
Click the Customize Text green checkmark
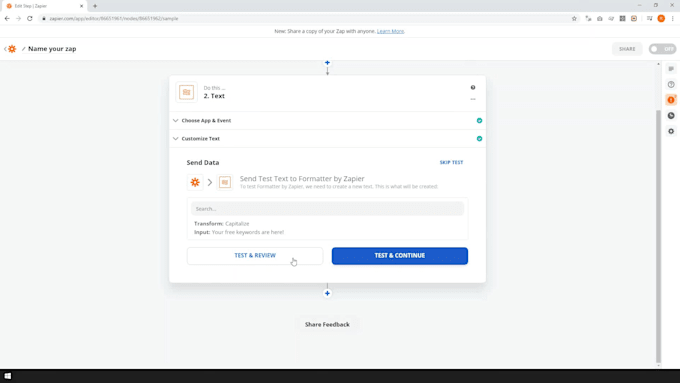coord(479,139)
